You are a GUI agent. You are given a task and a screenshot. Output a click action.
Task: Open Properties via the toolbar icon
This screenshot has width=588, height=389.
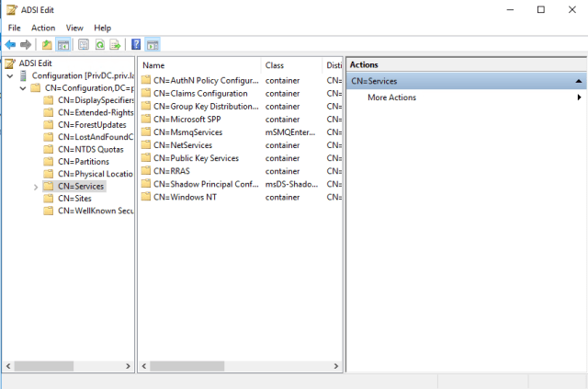click(x=84, y=44)
